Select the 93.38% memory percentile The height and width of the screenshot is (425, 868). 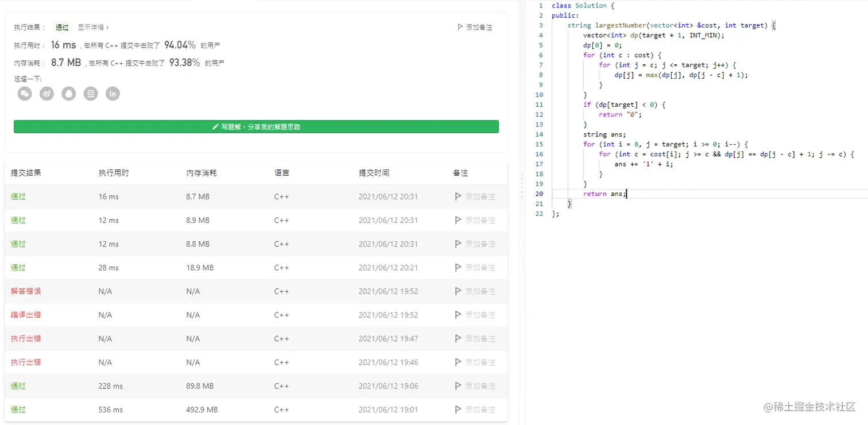184,63
